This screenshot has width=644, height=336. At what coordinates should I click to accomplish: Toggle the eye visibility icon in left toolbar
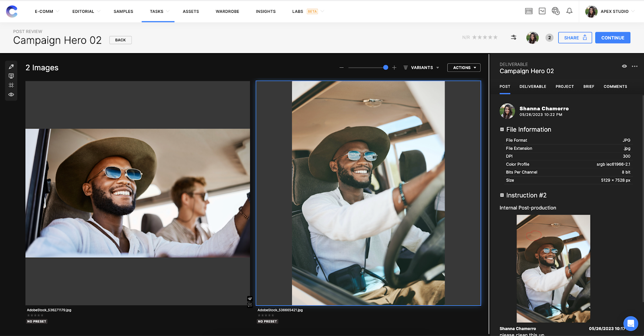(x=11, y=95)
